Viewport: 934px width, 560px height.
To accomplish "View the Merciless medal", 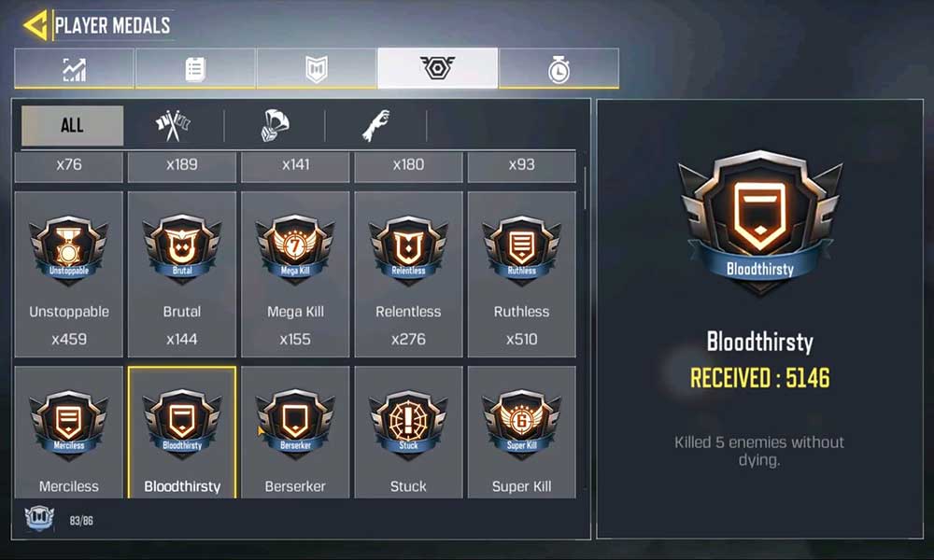I will (69, 432).
